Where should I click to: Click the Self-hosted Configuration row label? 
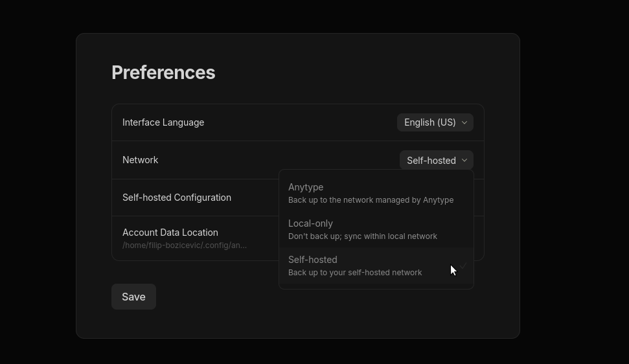(x=176, y=198)
